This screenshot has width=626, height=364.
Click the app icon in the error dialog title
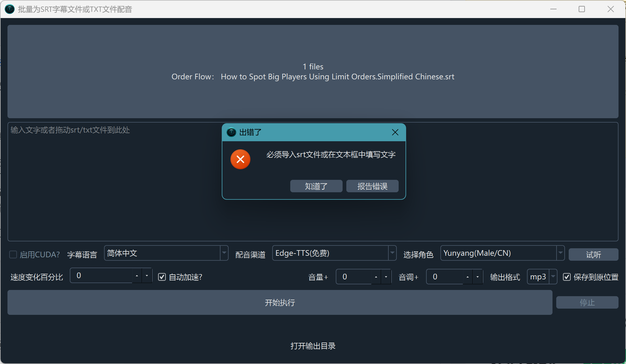(231, 133)
